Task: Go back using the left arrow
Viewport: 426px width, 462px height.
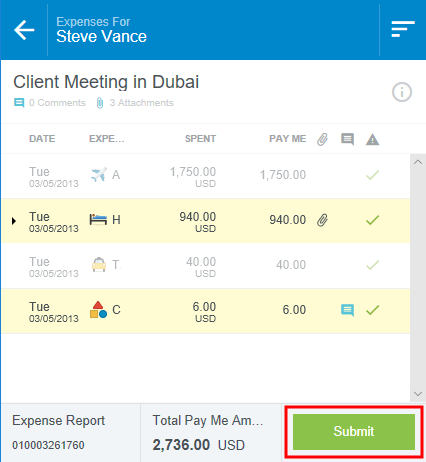Action: [x=24, y=30]
